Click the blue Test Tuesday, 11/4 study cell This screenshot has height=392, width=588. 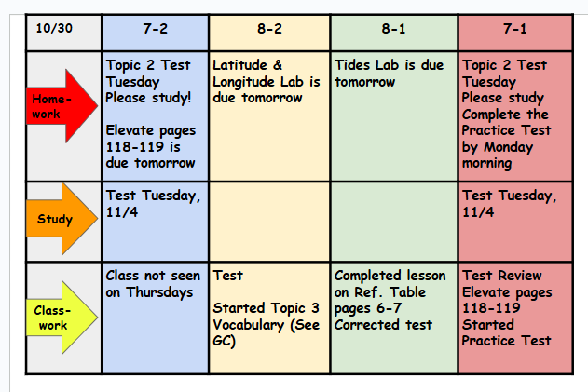(x=155, y=222)
